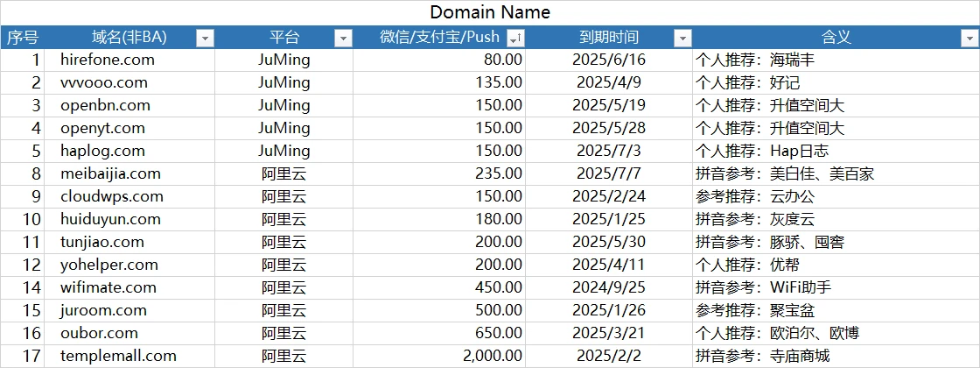The width and height of the screenshot is (980, 368).
Task: Select the 650.00 price cell
Action: [x=498, y=333]
